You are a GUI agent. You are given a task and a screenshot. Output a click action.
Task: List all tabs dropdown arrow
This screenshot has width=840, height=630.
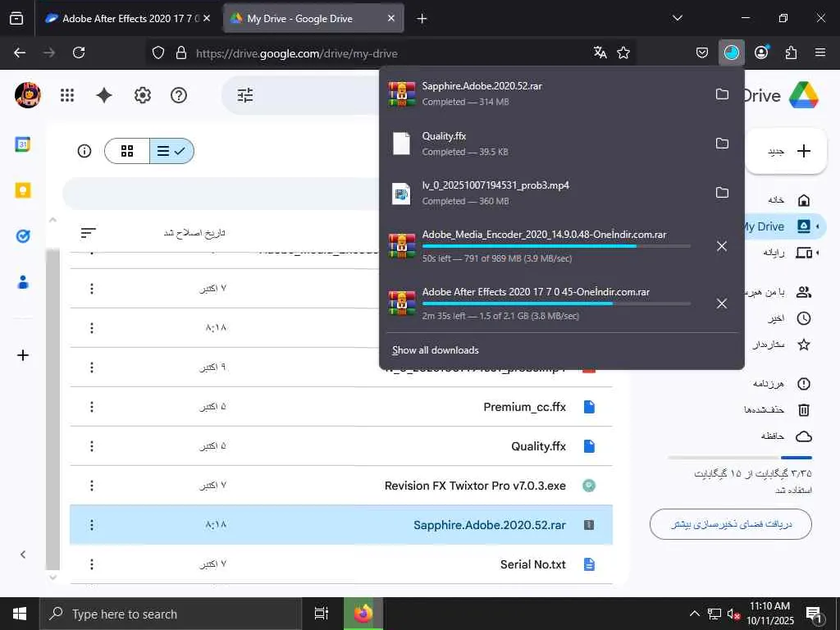(677, 18)
